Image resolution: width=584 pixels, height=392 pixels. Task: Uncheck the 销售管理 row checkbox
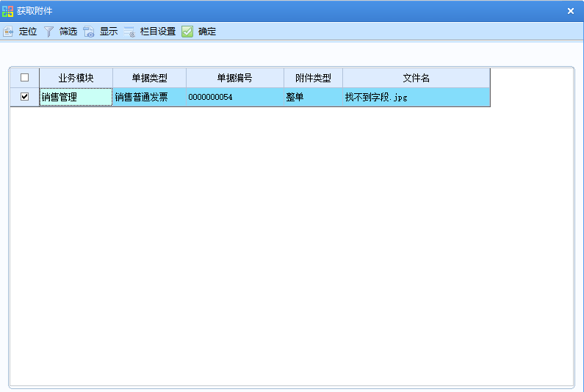[24, 97]
